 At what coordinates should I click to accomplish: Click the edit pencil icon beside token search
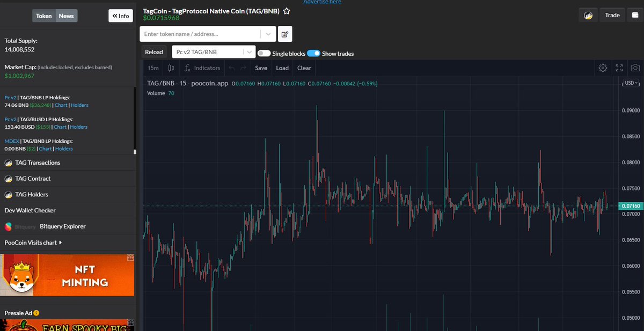(x=285, y=34)
